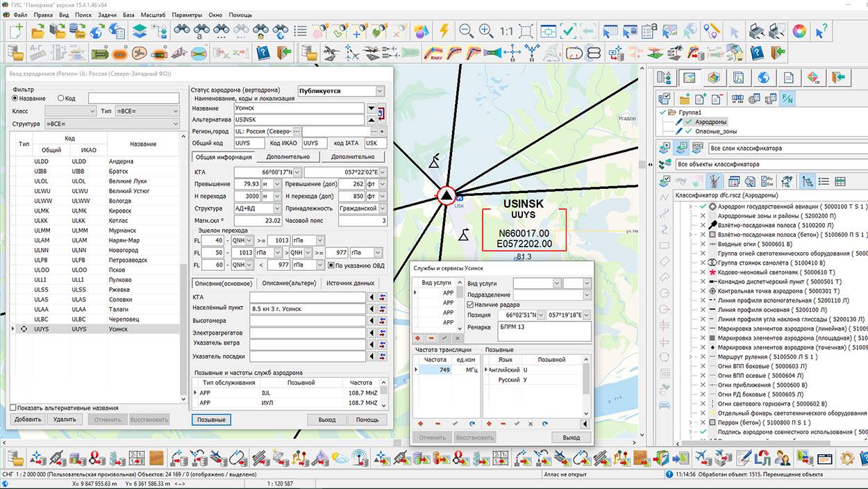
Task: Toggle visibility check of Группа1
Action: 662,112
